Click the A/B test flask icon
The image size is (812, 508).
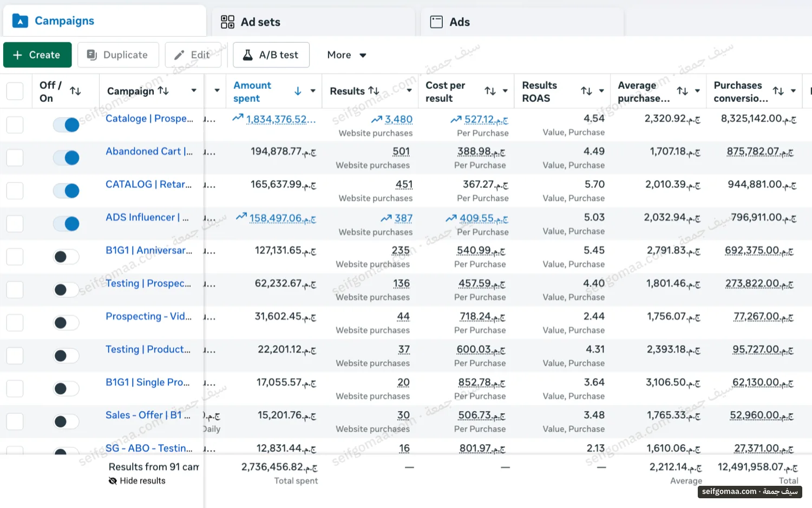[x=247, y=55]
